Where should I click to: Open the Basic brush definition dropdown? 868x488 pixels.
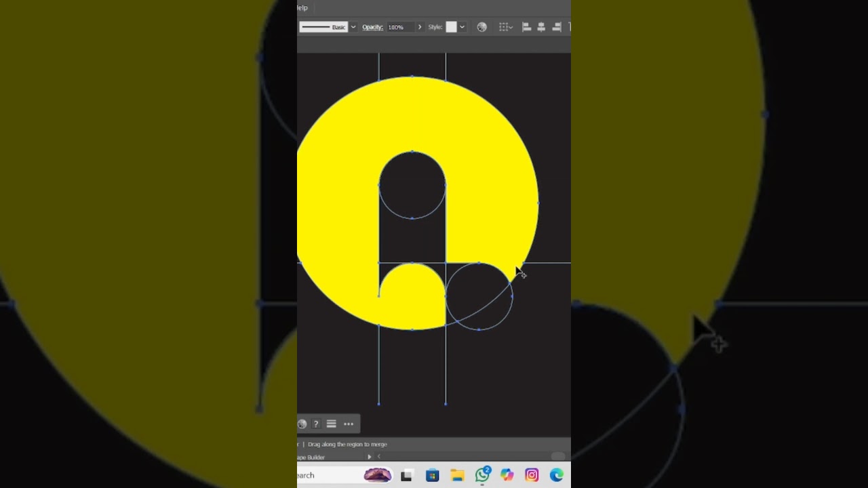click(353, 27)
